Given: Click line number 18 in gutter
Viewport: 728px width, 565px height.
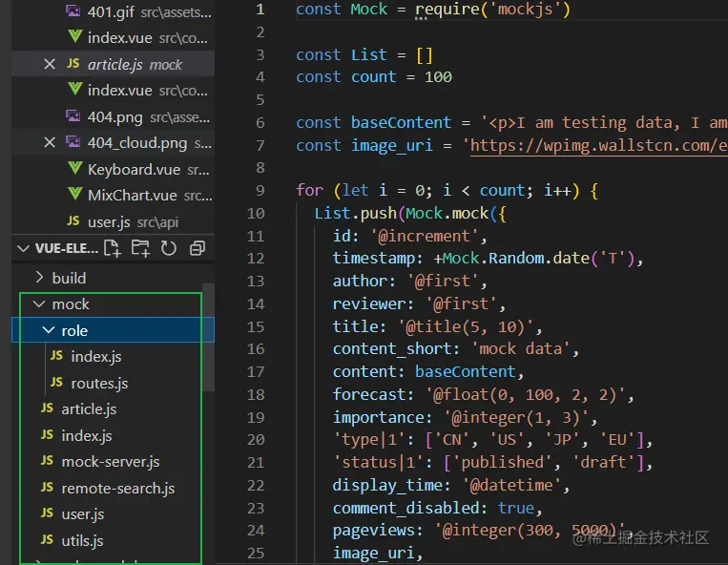Looking at the screenshot, I should pos(256,394).
